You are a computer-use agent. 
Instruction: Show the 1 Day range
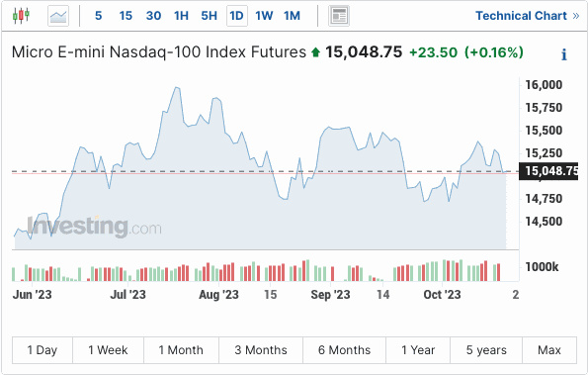coord(42,350)
